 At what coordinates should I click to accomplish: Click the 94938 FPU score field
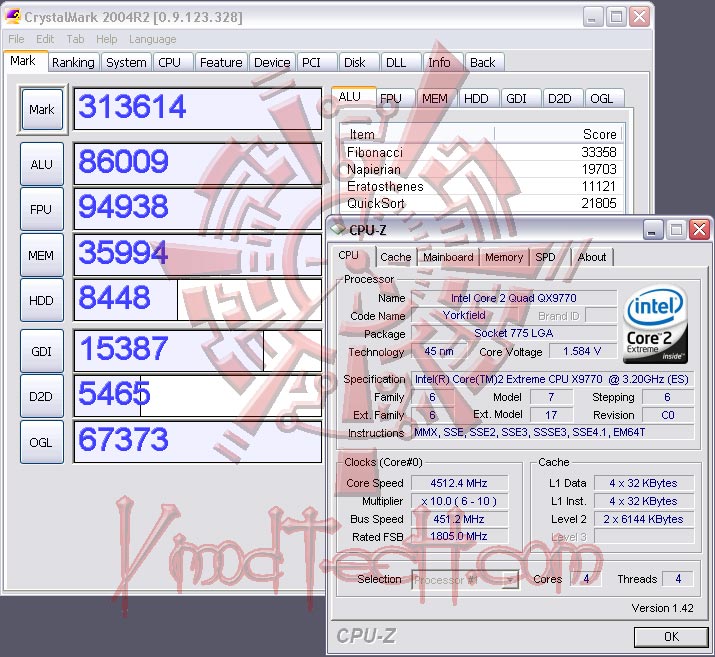pos(198,209)
